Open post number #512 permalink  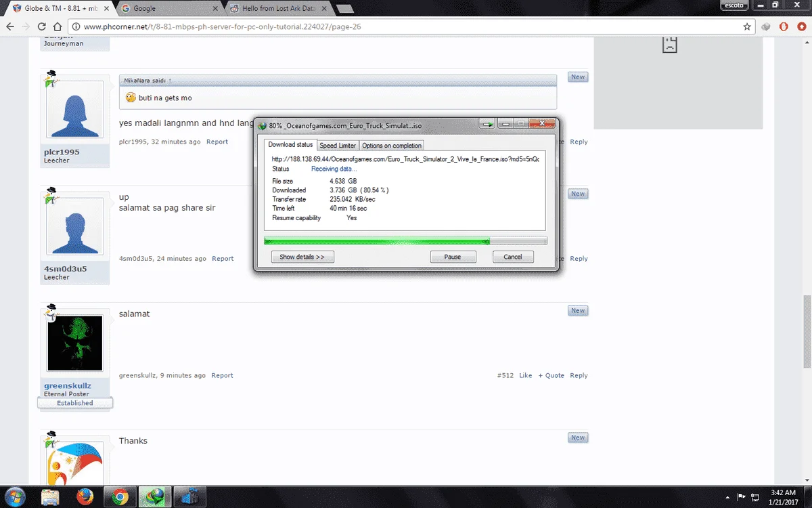(x=505, y=375)
